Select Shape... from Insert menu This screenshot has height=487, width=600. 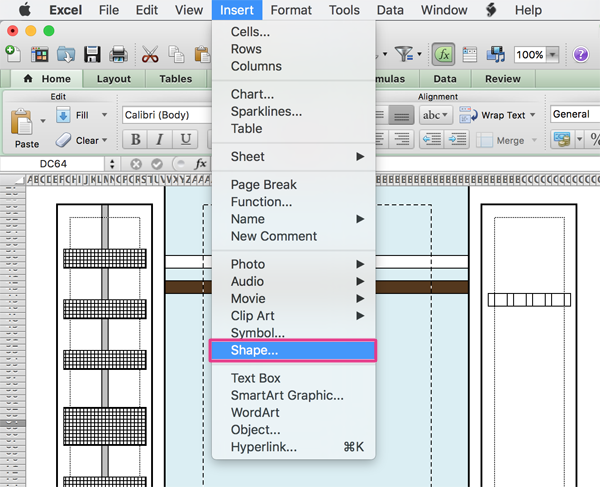[293, 350]
